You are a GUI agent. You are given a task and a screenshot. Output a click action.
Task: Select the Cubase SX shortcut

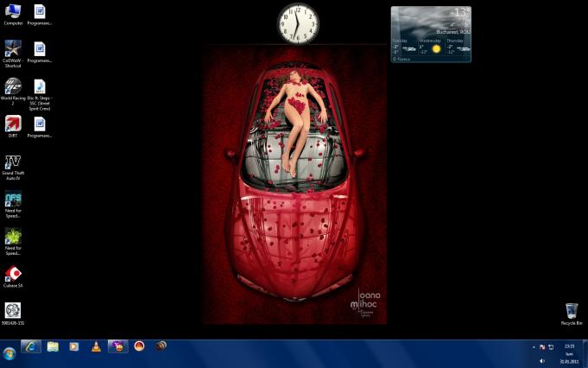pyautogui.click(x=13, y=275)
